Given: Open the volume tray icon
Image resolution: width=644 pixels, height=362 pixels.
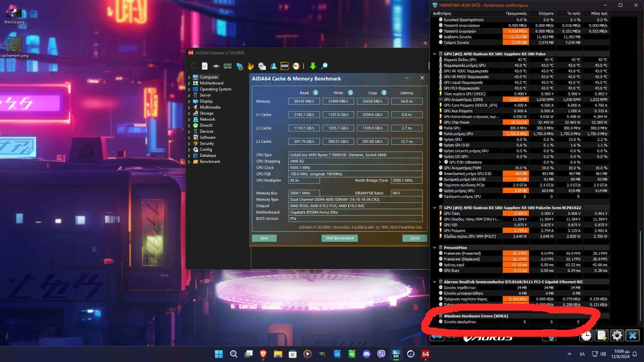Looking at the screenshot, I should 603,354.
